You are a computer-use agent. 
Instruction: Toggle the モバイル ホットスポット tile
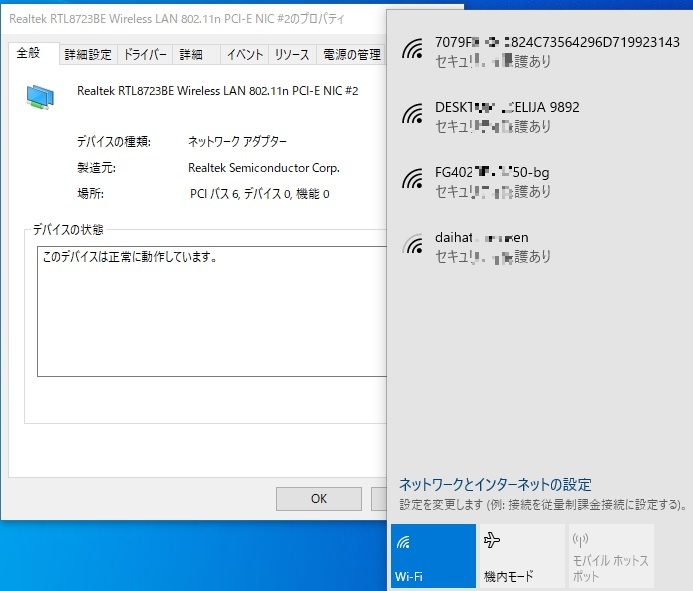tap(610, 556)
